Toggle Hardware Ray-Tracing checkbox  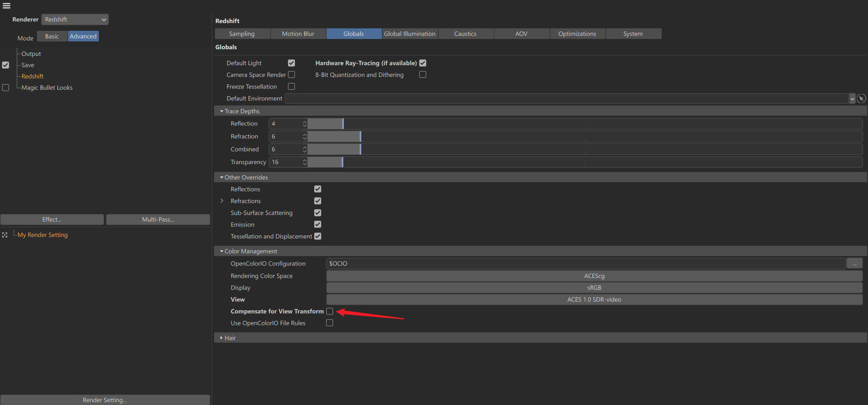pos(423,63)
